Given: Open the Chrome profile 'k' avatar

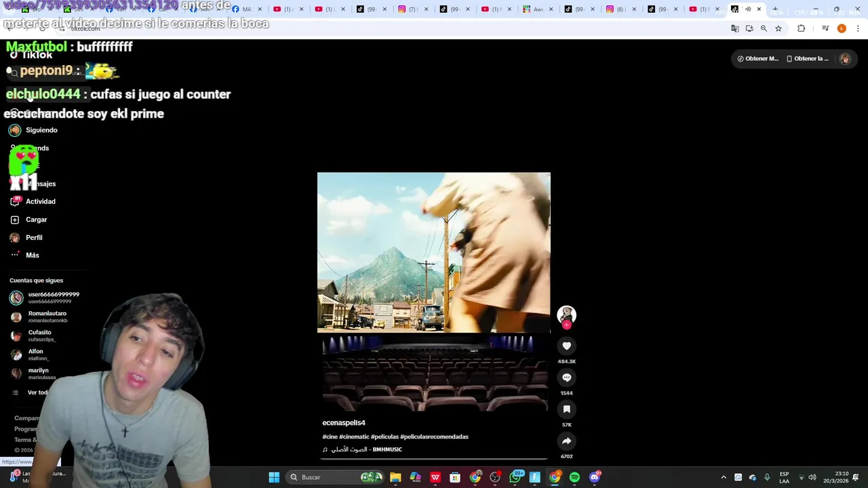Looking at the screenshot, I should pyautogui.click(x=842, y=28).
